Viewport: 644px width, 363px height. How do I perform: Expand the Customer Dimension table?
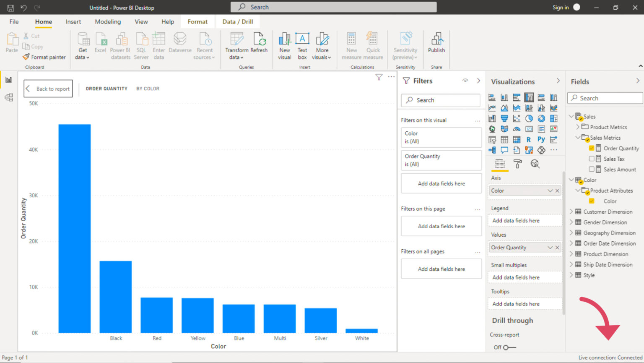[571, 212]
